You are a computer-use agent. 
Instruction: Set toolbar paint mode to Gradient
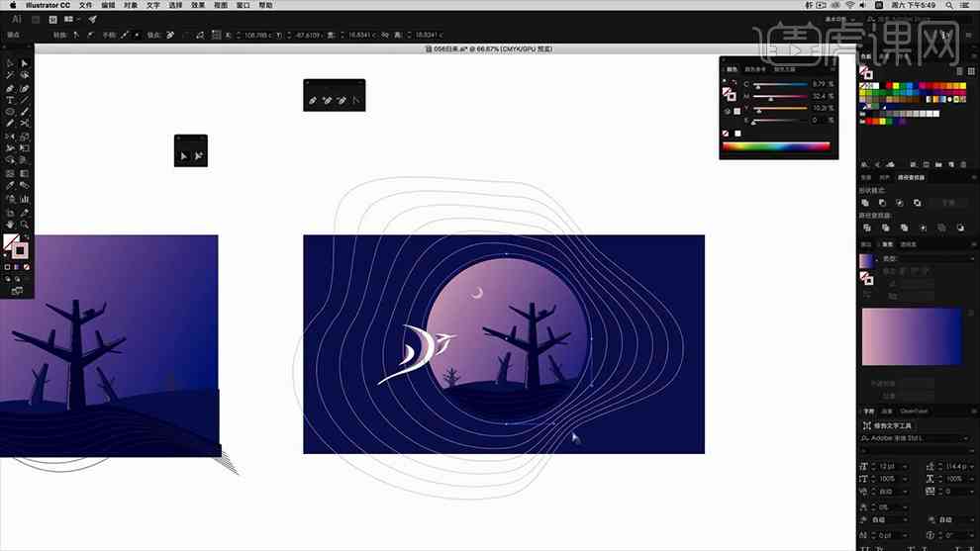point(17,267)
